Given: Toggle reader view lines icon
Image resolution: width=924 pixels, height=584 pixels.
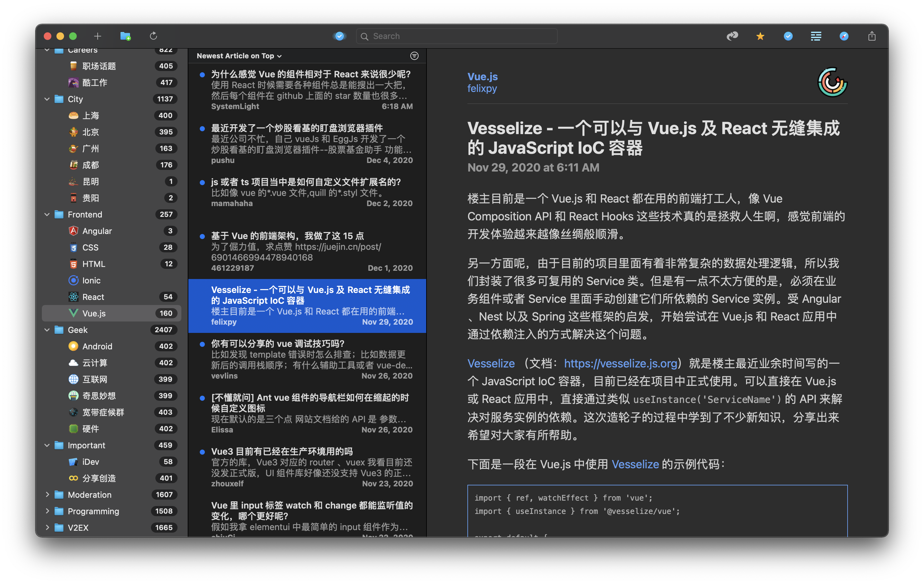Looking at the screenshot, I should (816, 36).
